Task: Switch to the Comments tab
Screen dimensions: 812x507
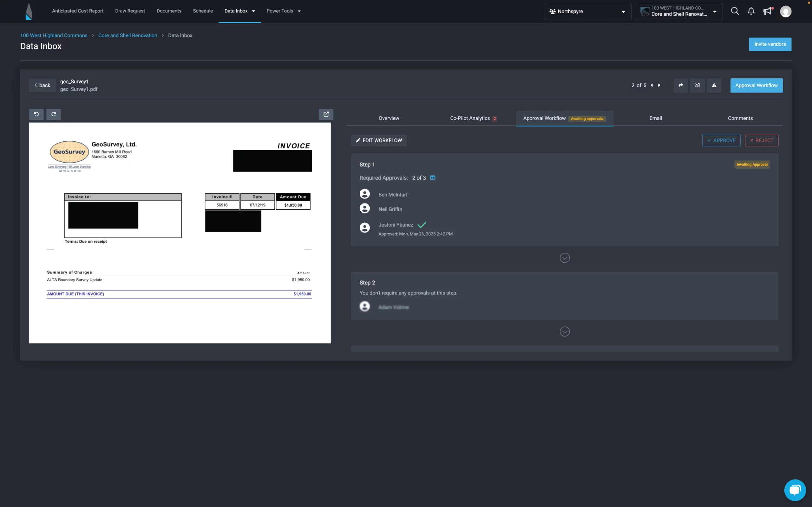Action: 740,119
